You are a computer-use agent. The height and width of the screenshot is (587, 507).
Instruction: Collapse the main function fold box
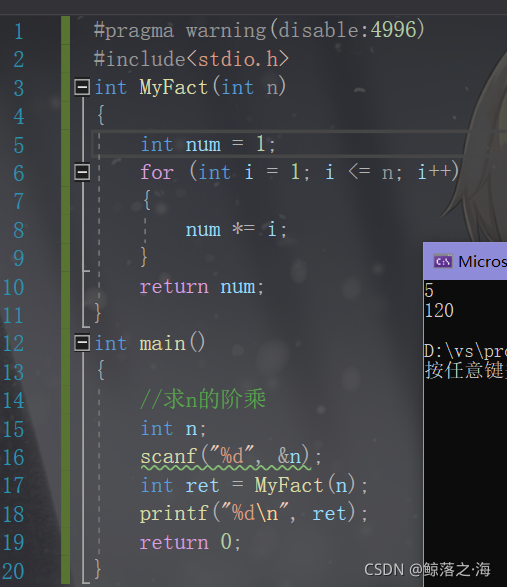click(82, 343)
